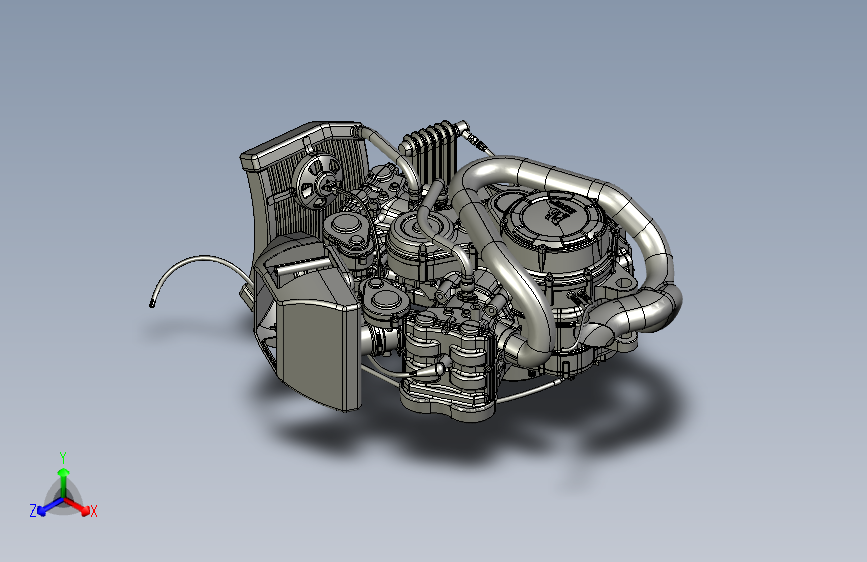Click the blue Z axis of the triad
Image resolution: width=867 pixels, height=562 pixels.
49,506
